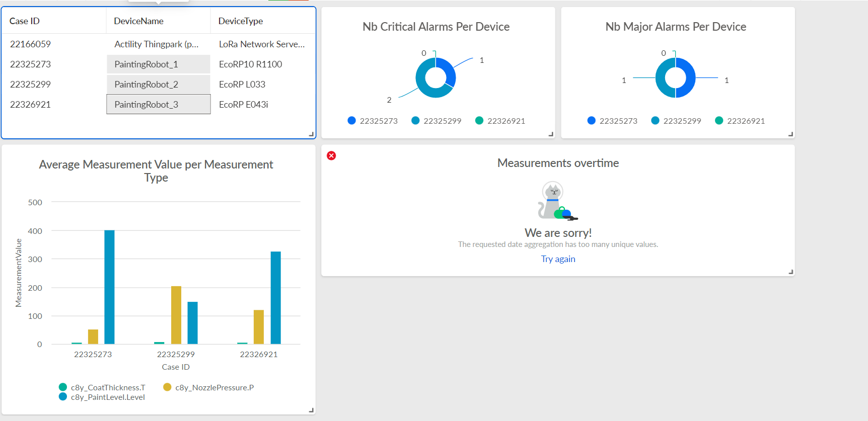Select the Actility Thingpark device name cell
Image resolution: width=868 pixels, height=421 pixels.
click(159, 44)
